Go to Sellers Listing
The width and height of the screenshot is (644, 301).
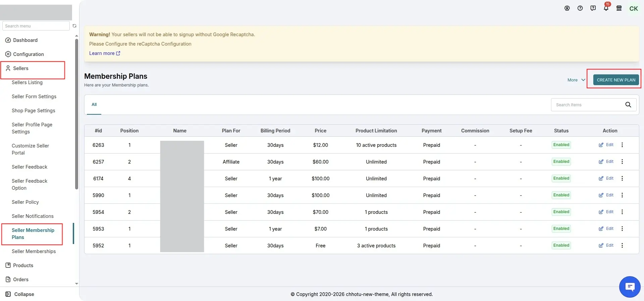pyautogui.click(x=27, y=82)
